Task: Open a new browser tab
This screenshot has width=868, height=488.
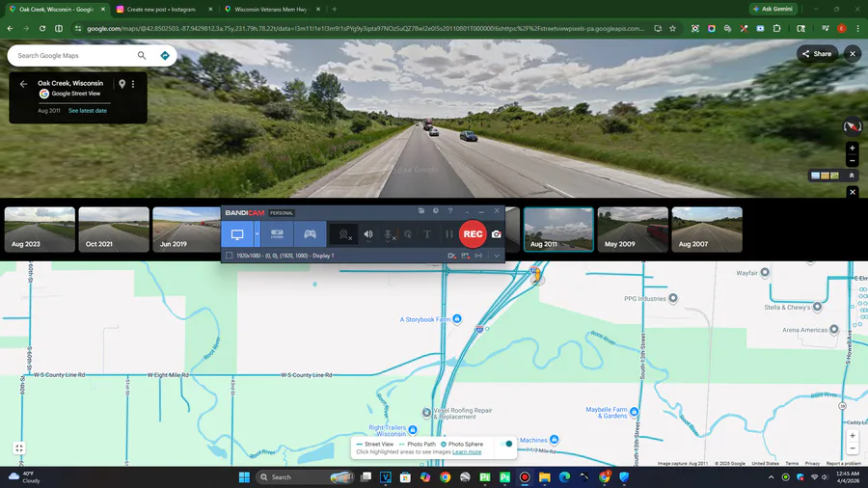Action: point(335,10)
